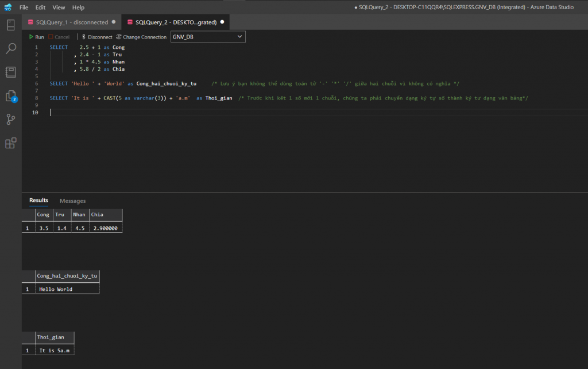Open the Notebooks view icon
This screenshot has width=588, height=369.
pos(10,72)
